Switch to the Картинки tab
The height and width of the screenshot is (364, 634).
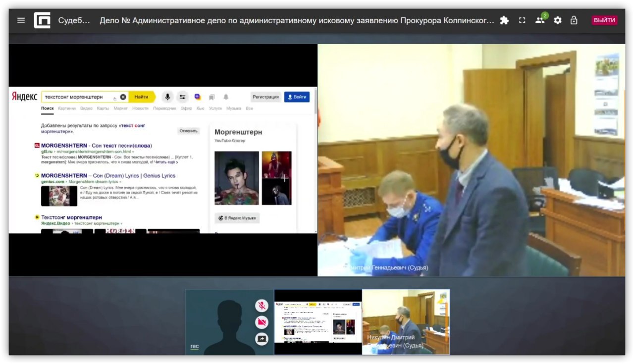(67, 108)
